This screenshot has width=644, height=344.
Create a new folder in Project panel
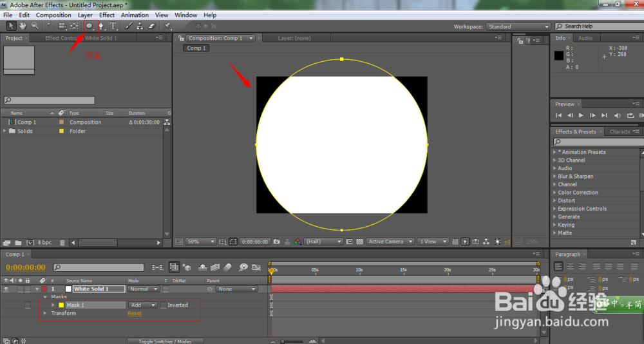18,242
